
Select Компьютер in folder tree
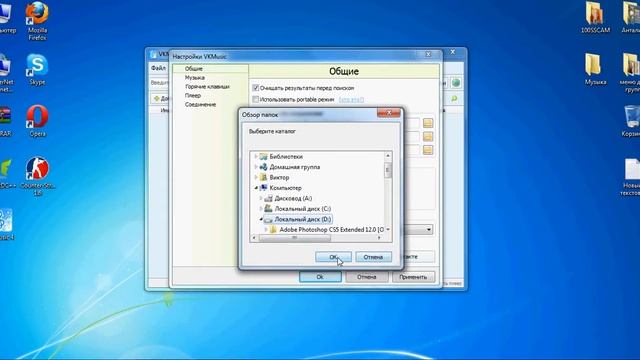pos(285,188)
